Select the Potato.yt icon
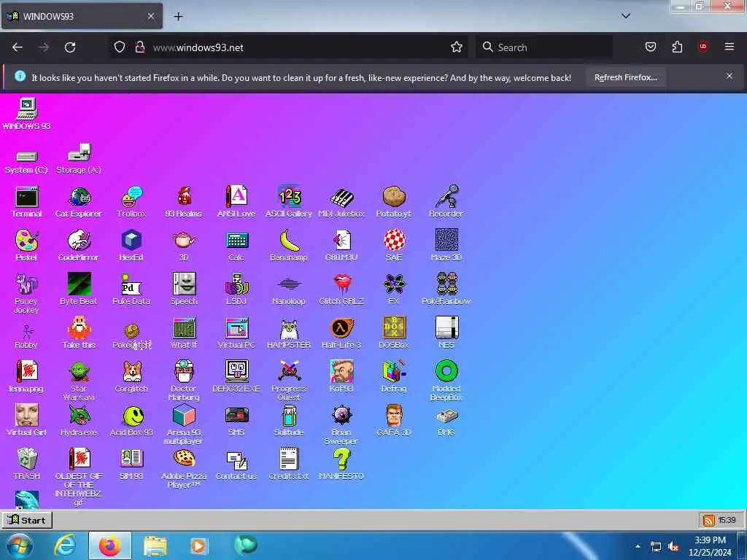The width and height of the screenshot is (747, 560). click(393, 202)
